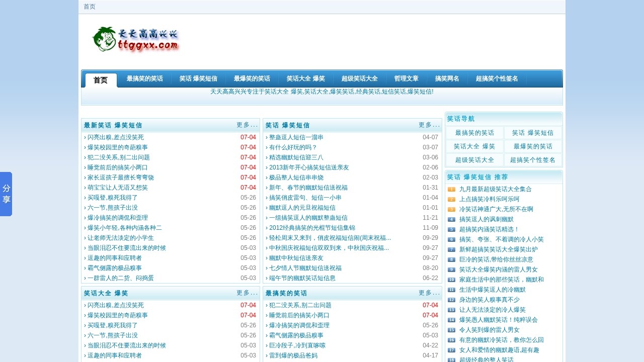Image resolution: width=644 pixels, height=362 pixels.
Task: Expand 更多 in 最新笑话 爆笑短信 panel
Action: tap(247, 125)
